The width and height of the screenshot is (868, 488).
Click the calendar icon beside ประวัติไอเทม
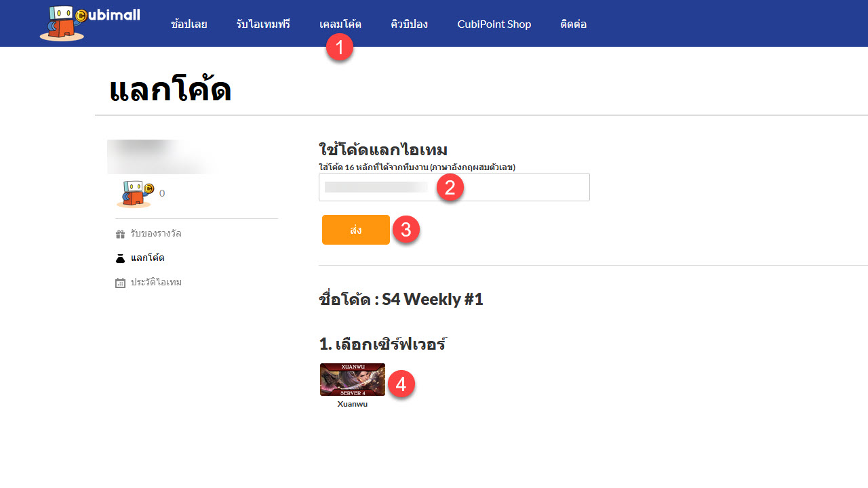pyautogui.click(x=120, y=283)
